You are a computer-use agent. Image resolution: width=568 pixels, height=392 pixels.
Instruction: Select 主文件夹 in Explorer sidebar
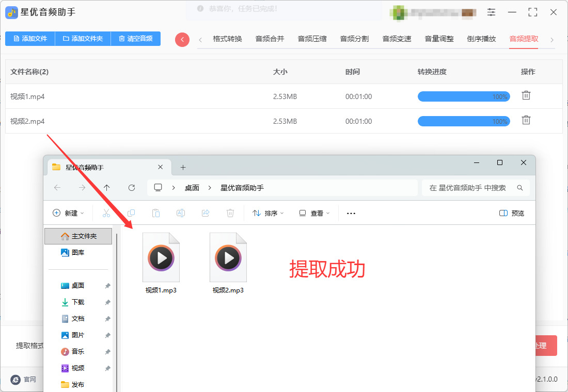[x=78, y=236]
